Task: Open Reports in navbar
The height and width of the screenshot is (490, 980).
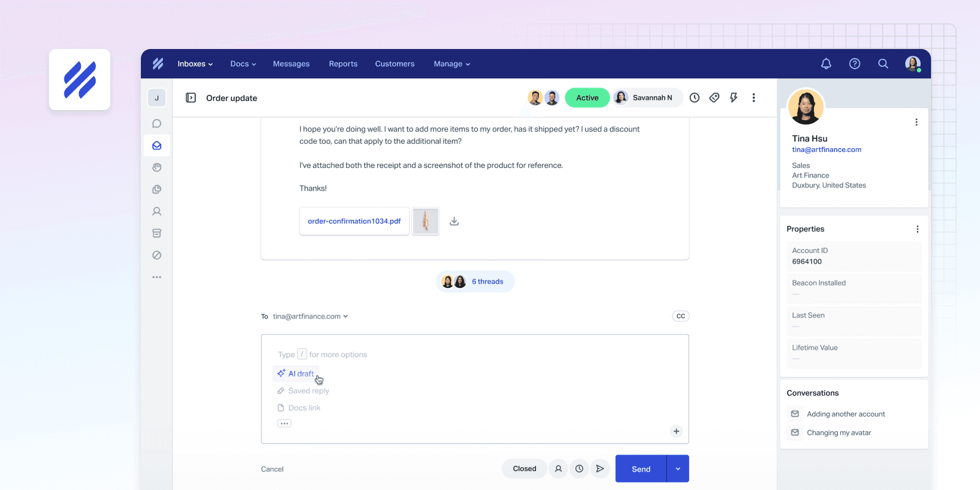Action: [x=343, y=64]
